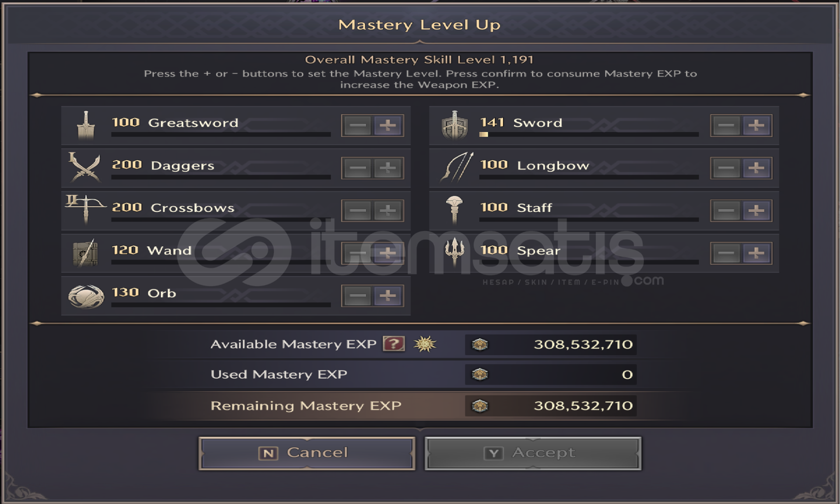Accept the mastery level changes
This screenshot has height=504, width=840.
tap(533, 453)
